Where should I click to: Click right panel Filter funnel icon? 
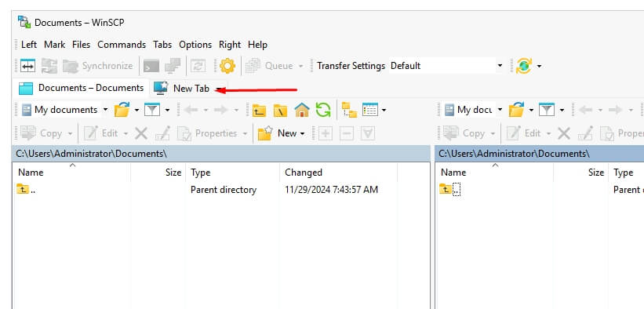[547, 110]
